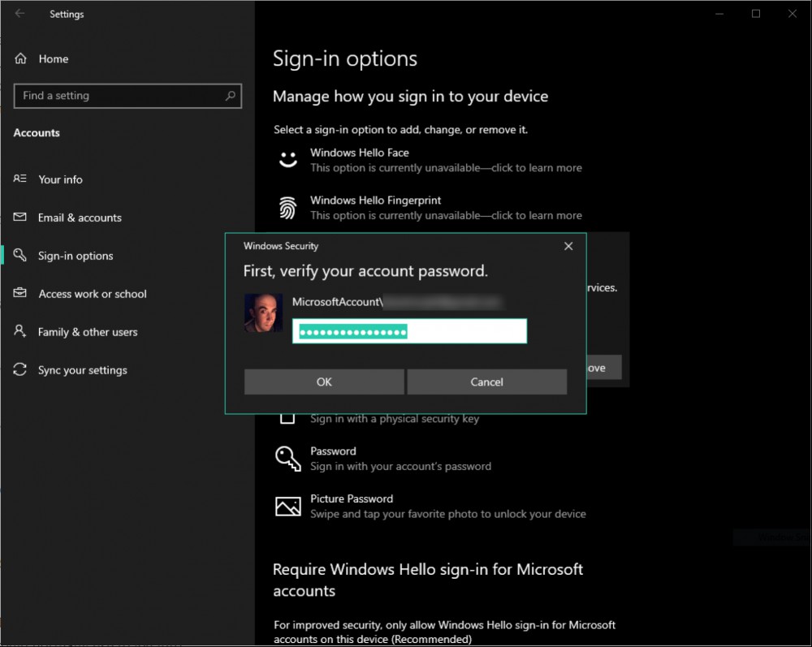Screen dimensions: 812x647
Task: Click the 'Accounts' section header
Action: pyautogui.click(x=37, y=133)
